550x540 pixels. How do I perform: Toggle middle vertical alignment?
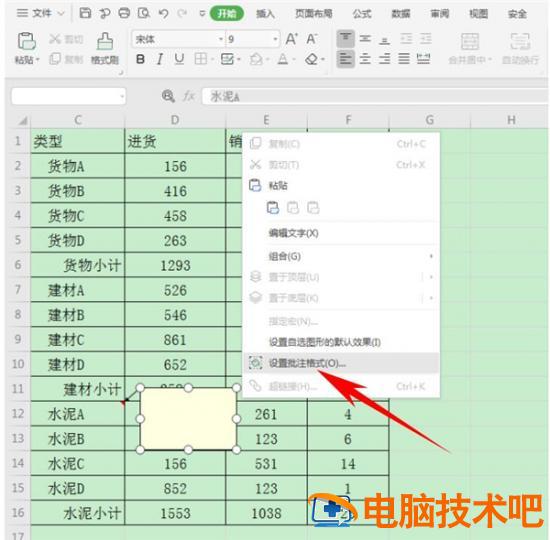coord(365,39)
